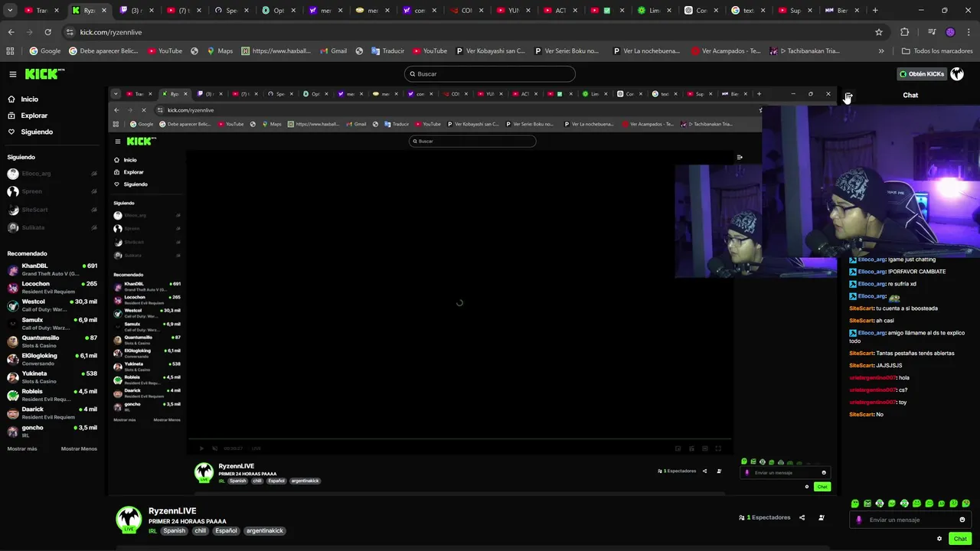The image size is (980, 551).
Task: Reload the page in Chrome
Action: click(x=47, y=32)
